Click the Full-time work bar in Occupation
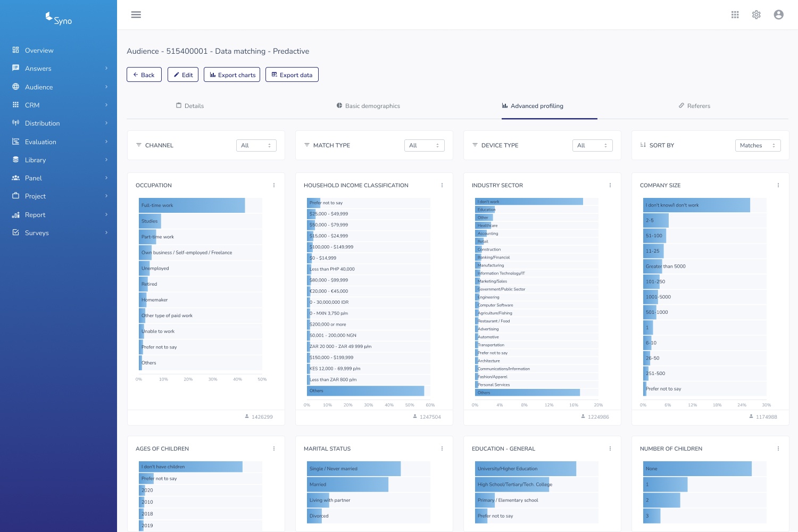 (x=192, y=205)
